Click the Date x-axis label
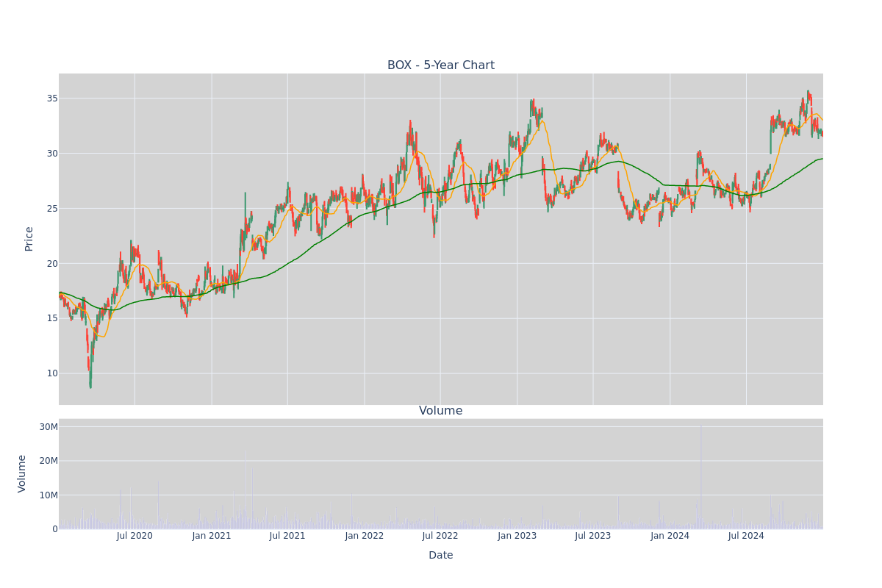This screenshot has width=882, height=588. pos(441,556)
